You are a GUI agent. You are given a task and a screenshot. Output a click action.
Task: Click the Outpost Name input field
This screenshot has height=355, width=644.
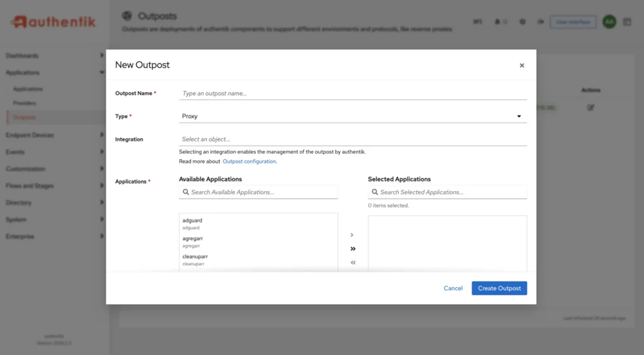point(353,94)
